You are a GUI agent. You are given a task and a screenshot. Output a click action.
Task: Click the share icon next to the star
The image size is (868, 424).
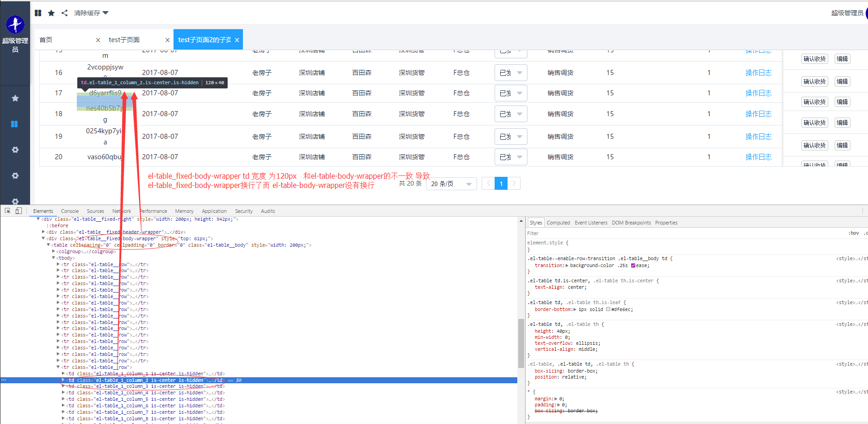point(64,12)
